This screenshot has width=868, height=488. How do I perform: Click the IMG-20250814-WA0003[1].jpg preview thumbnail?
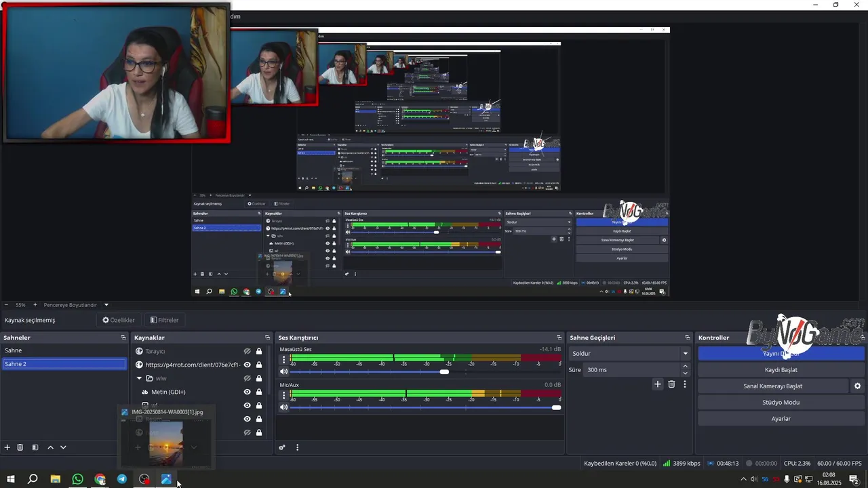[x=165, y=443]
